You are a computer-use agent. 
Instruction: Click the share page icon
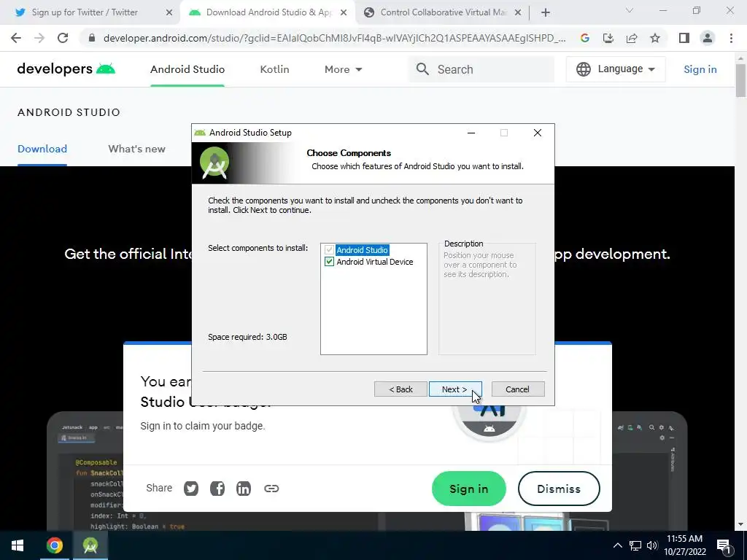632,38
